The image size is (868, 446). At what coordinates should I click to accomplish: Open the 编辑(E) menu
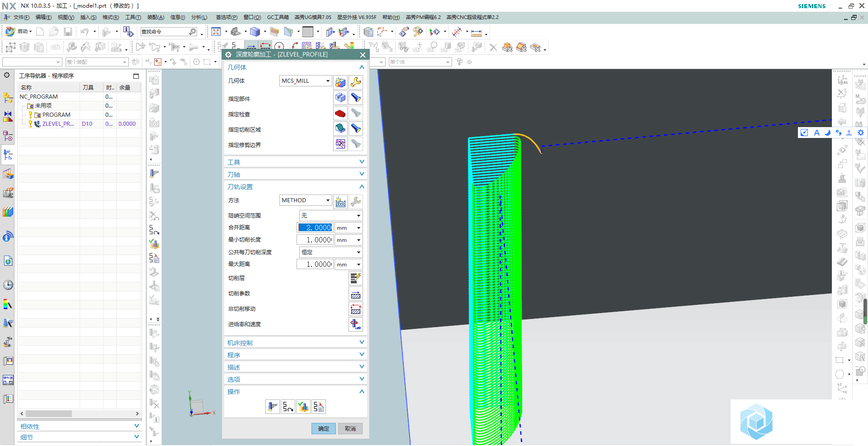[x=43, y=17]
